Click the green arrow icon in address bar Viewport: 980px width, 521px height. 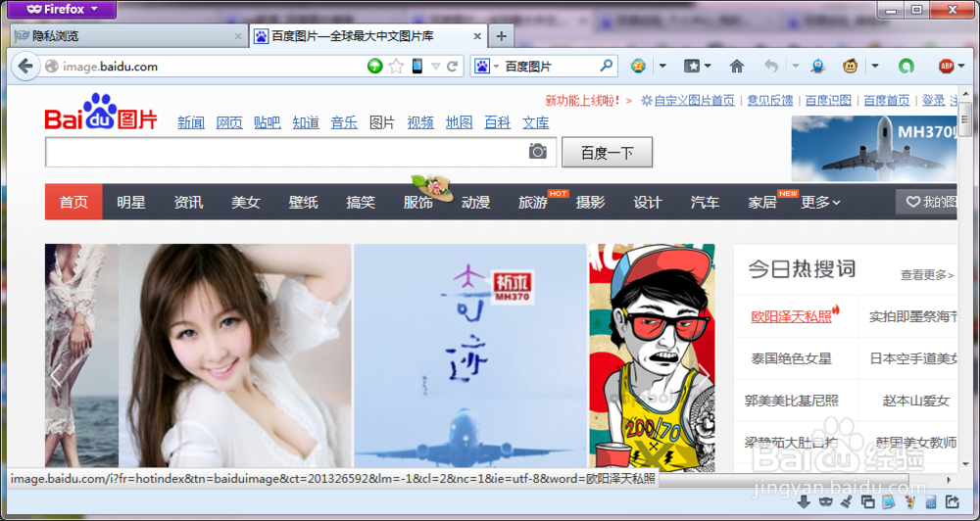375,66
